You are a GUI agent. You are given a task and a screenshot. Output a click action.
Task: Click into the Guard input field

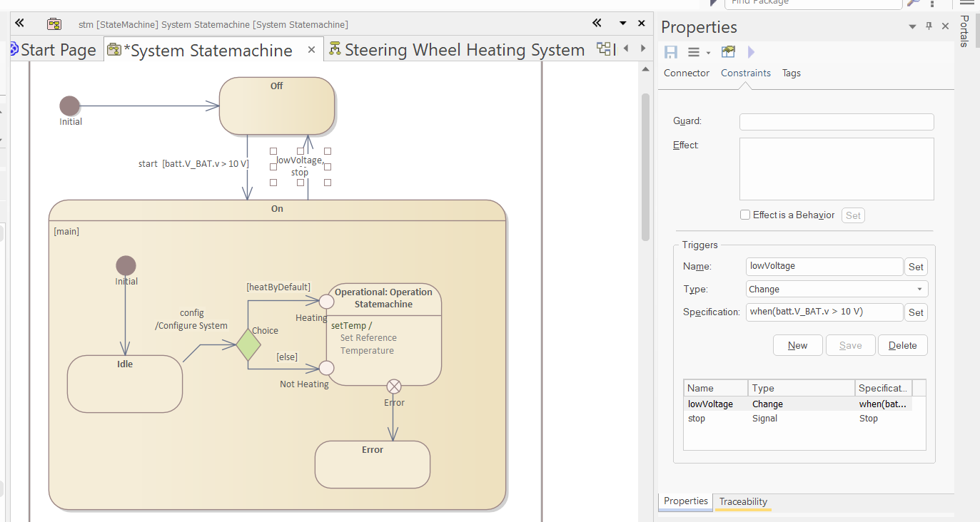pos(836,122)
